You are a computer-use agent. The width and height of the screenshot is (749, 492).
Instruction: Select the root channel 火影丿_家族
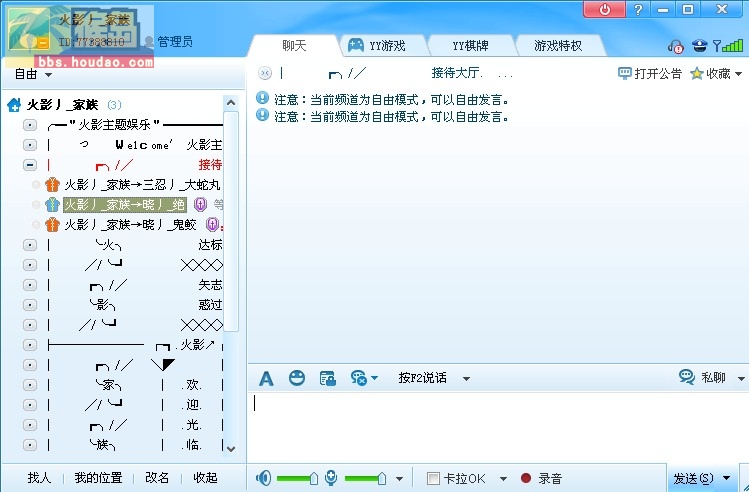coord(63,105)
